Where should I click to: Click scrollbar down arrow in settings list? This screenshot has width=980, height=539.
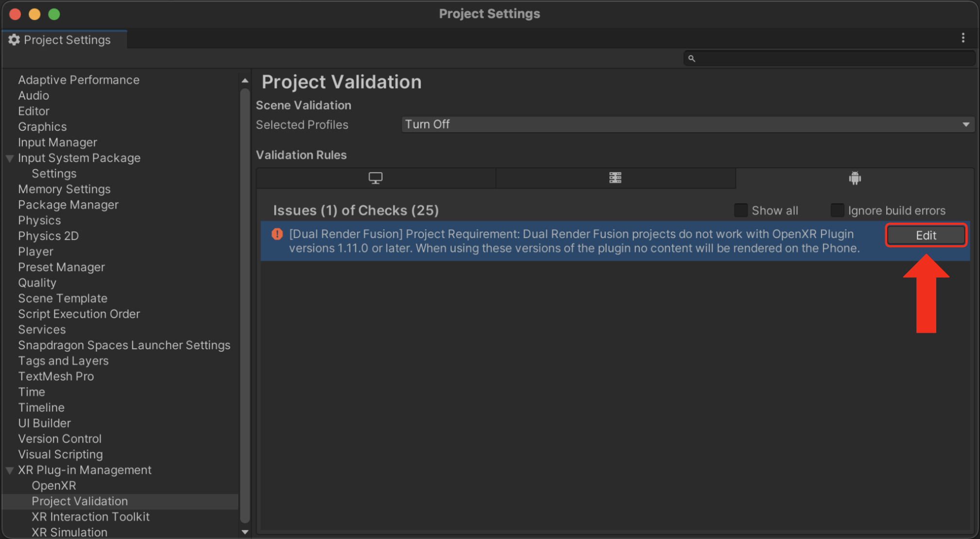click(245, 532)
